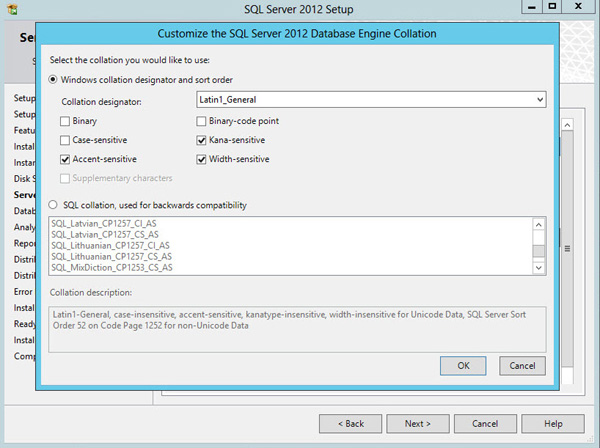Click the collation list scrollbar thumb
600x448 pixels.
coord(539,251)
